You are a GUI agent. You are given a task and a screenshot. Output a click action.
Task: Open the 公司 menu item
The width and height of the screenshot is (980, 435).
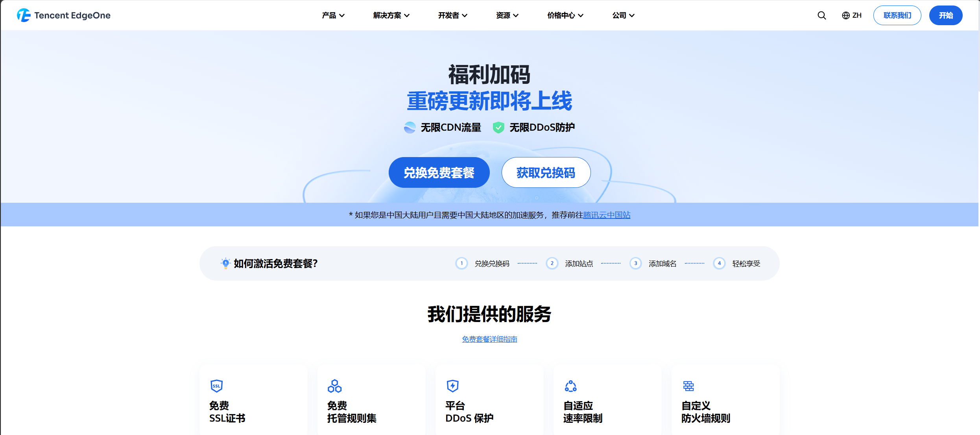coord(623,15)
